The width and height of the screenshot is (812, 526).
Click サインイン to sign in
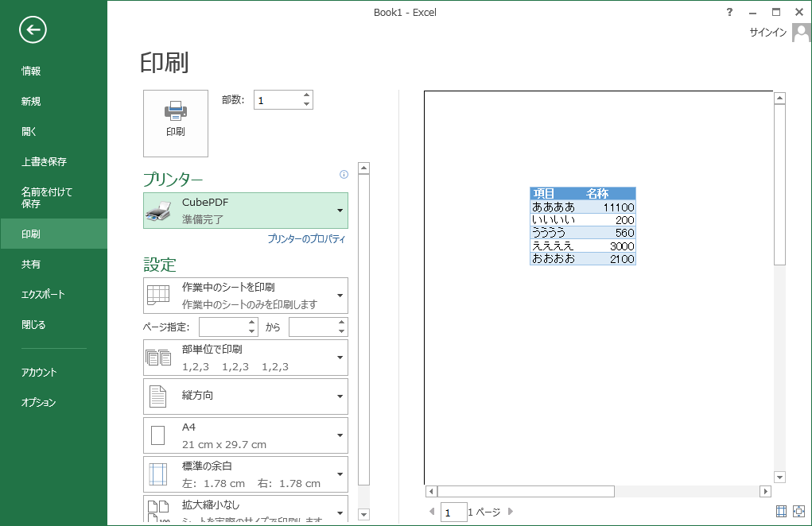(767, 33)
